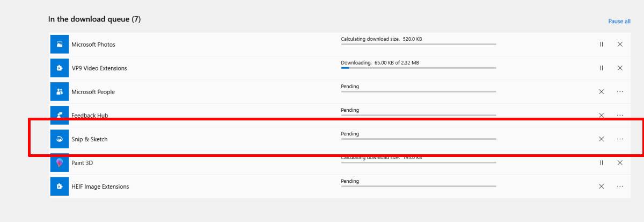
Task: Click the Feedback Hub app name
Action: (x=90, y=116)
